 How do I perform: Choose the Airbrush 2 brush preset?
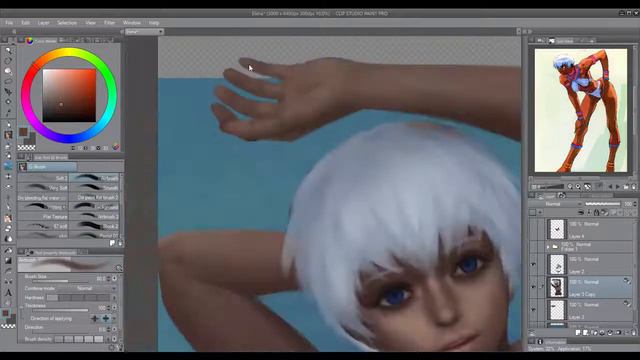point(94,217)
